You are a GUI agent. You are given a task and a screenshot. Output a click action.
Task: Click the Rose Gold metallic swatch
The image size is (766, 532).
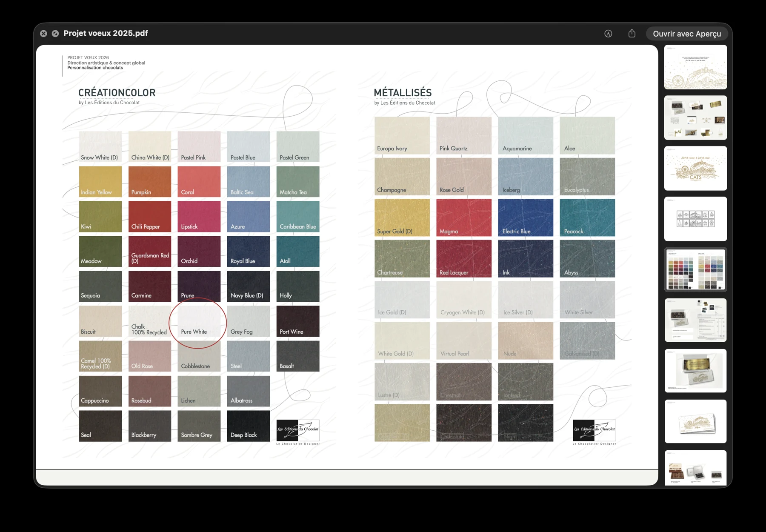pyautogui.click(x=464, y=177)
